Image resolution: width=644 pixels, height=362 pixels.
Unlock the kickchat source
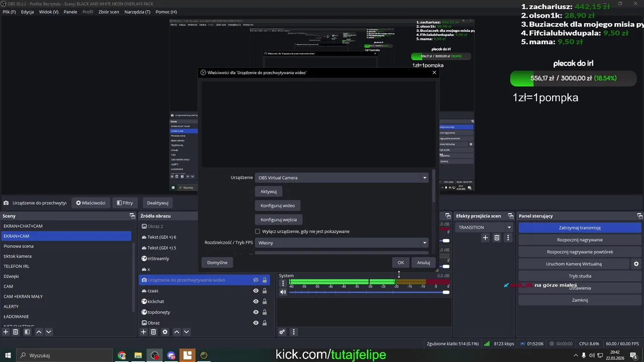[264, 302]
